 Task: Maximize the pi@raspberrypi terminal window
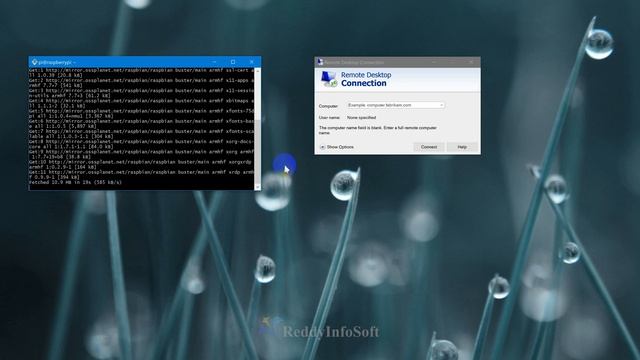[x=233, y=62]
